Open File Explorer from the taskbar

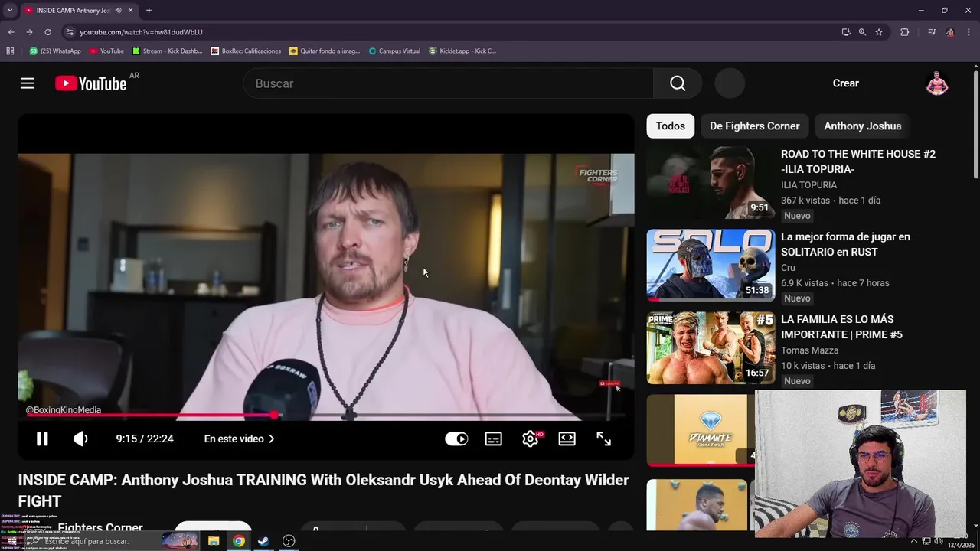[x=214, y=541]
